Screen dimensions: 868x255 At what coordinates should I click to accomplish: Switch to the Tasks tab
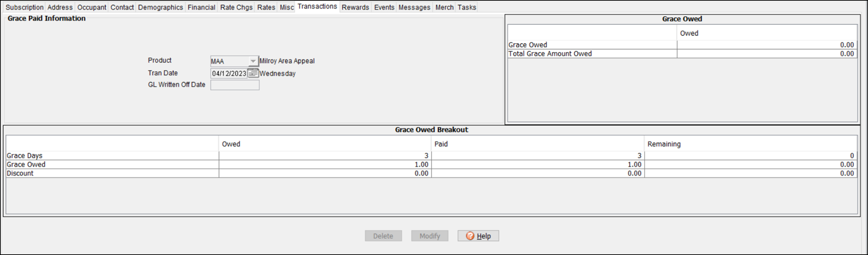(x=467, y=7)
